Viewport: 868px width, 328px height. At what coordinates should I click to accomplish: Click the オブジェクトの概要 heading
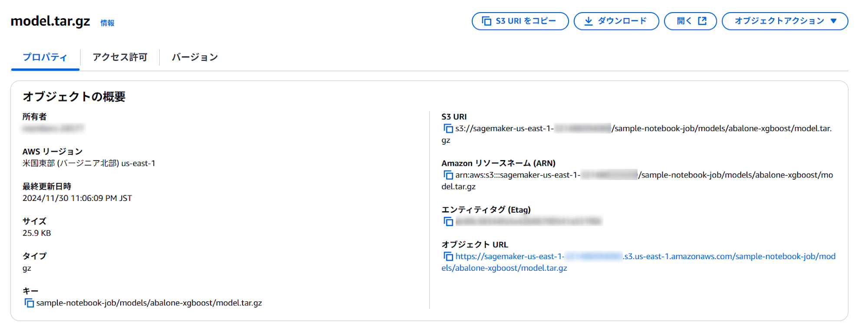click(74, 96)
